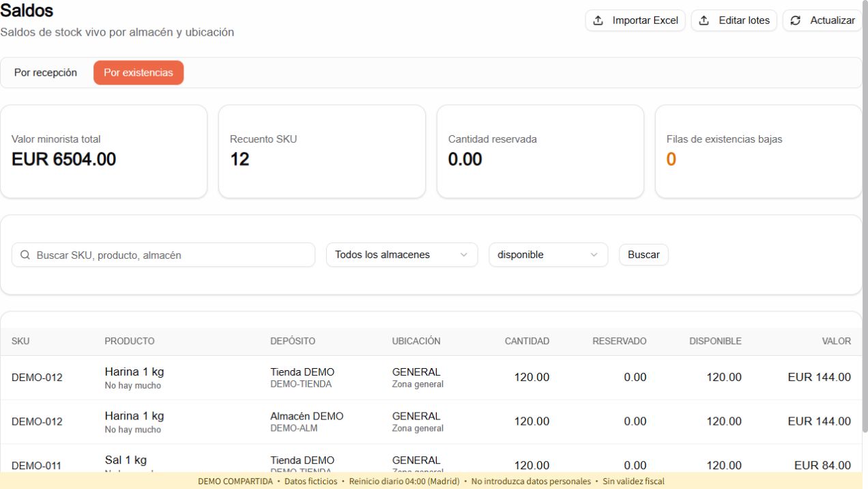Click DEMO-012 in the Tienda DEMO row

coord(37,378)
